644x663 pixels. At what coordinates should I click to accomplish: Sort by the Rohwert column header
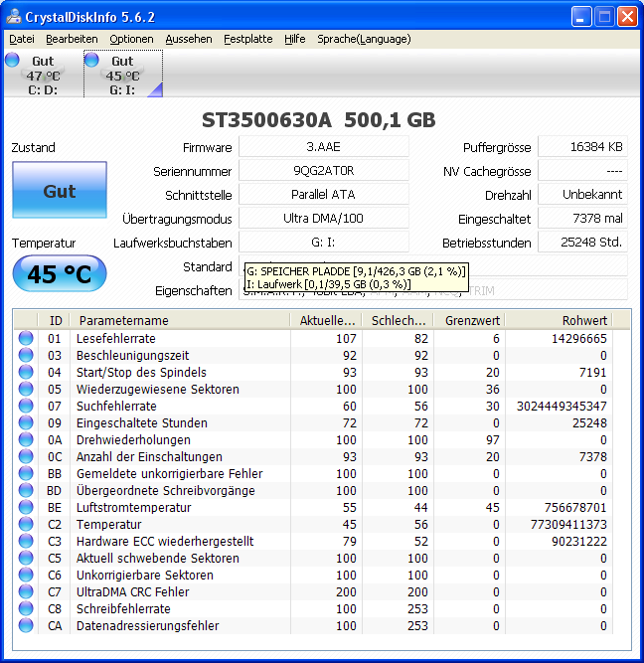(559, 320)
